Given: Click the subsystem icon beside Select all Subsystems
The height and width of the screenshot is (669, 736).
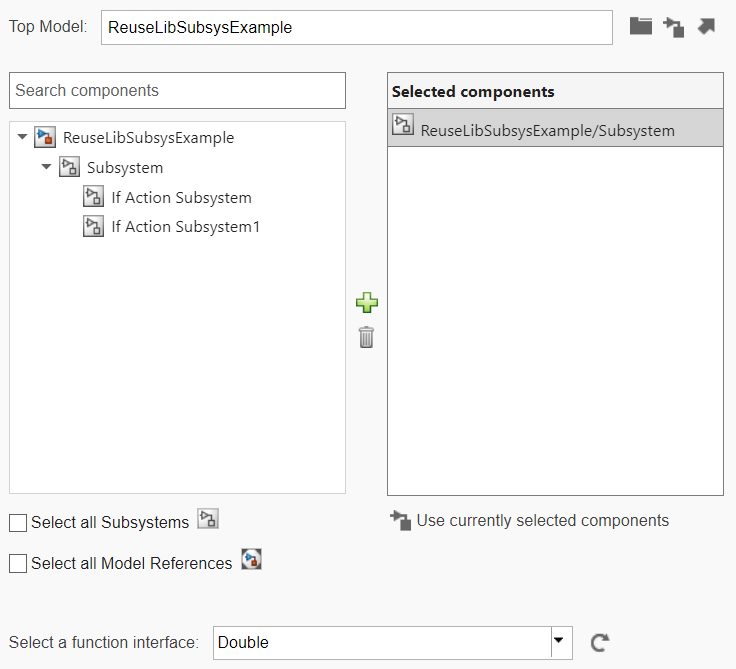Looking at the screenshot, I should (x=208, y=519).
